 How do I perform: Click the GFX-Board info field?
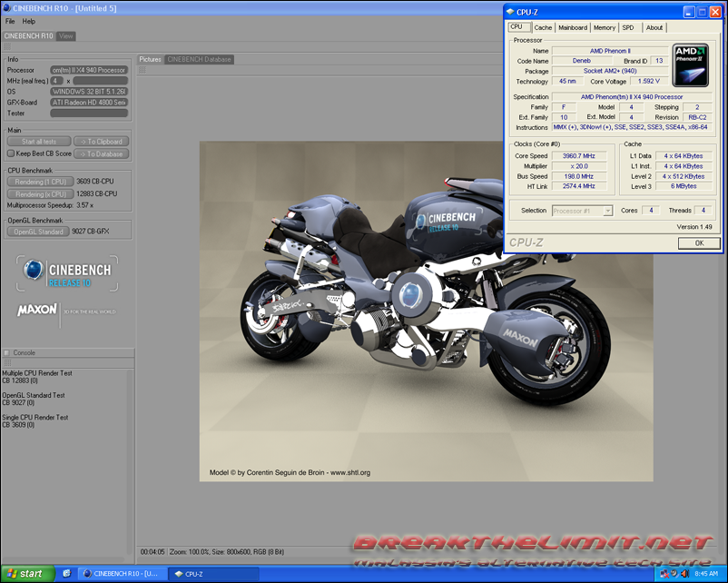[x=89, y=103]
